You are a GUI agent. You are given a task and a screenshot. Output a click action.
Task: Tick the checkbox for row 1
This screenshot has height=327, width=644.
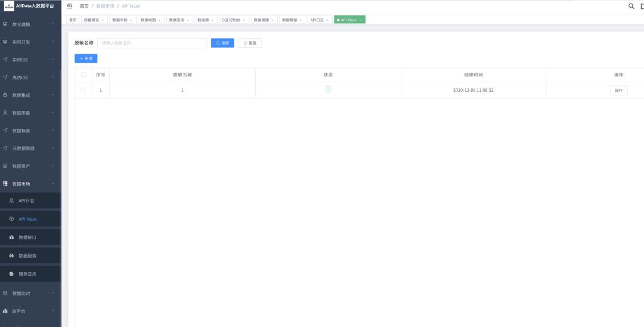tap(83, 90)
